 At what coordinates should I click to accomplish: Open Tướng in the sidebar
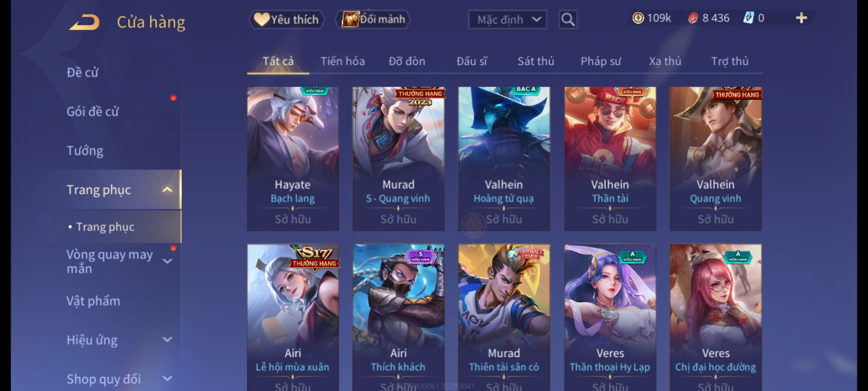(85, 151)
